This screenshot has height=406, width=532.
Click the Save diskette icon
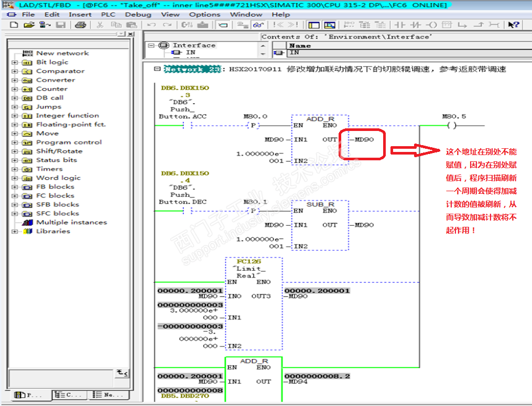pyautogui.click(x=61, y=25)
